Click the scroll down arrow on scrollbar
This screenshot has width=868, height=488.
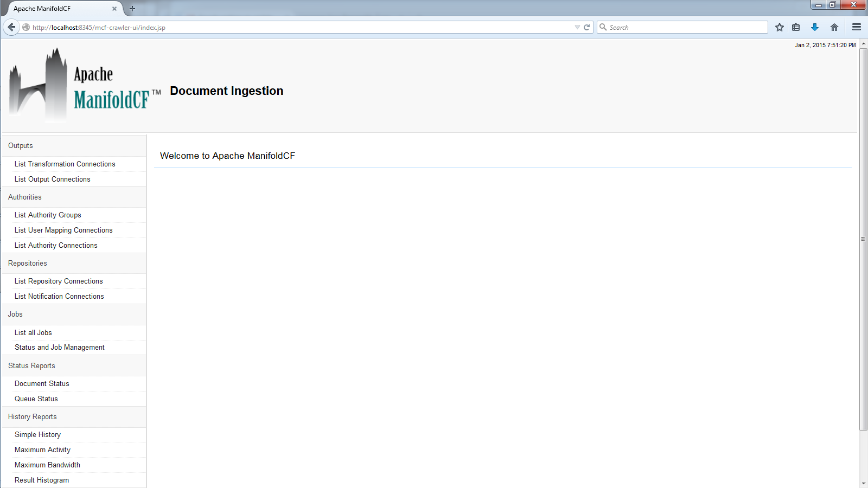click(x=863, y=483)
